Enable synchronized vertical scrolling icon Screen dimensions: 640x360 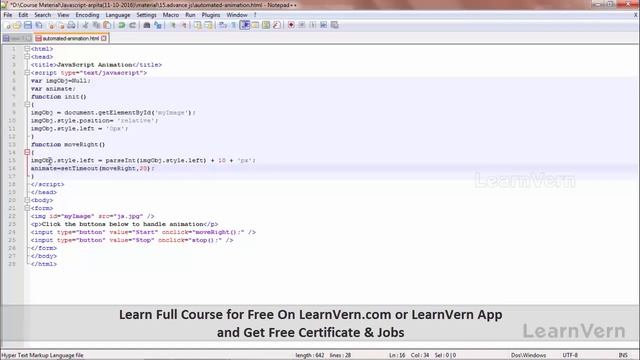(x=198, y=25)
